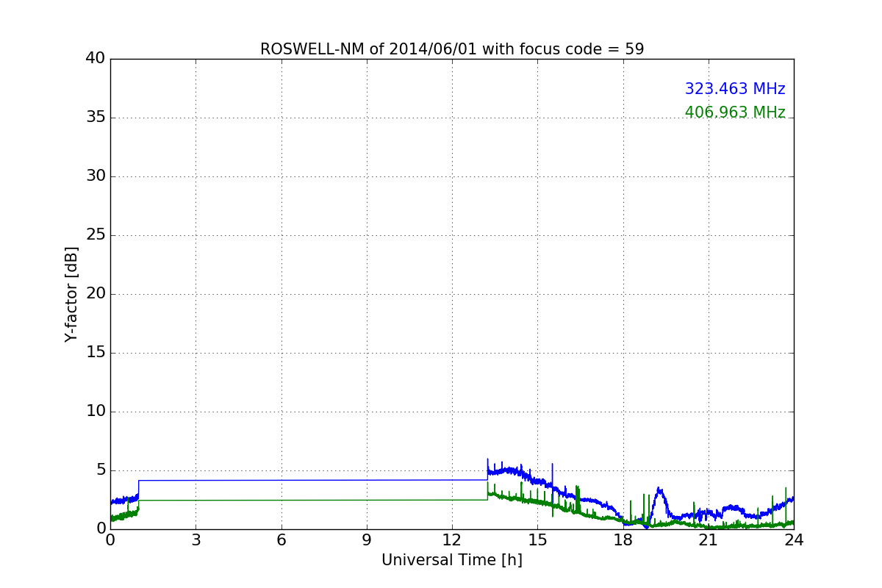Image resolution: width=882 pixels, height=588 pixels.
Task: Click x-axis tick label 21
Action: [709, 540]
